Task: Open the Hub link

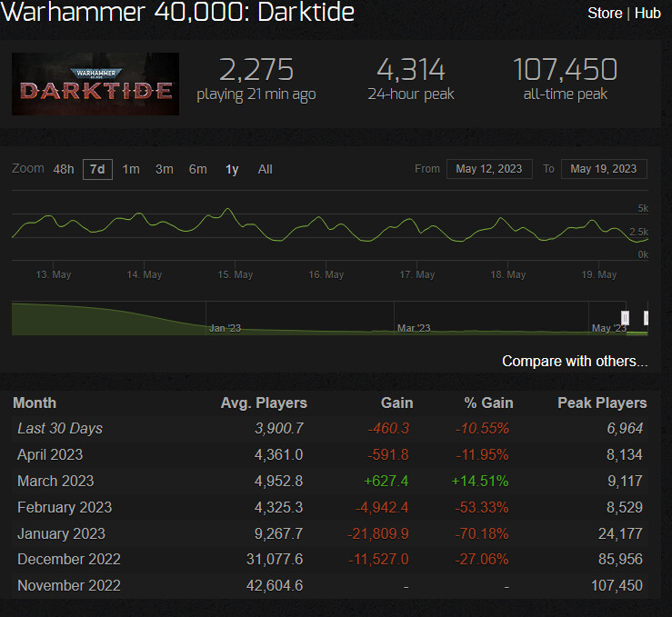Action: (647, 13)
